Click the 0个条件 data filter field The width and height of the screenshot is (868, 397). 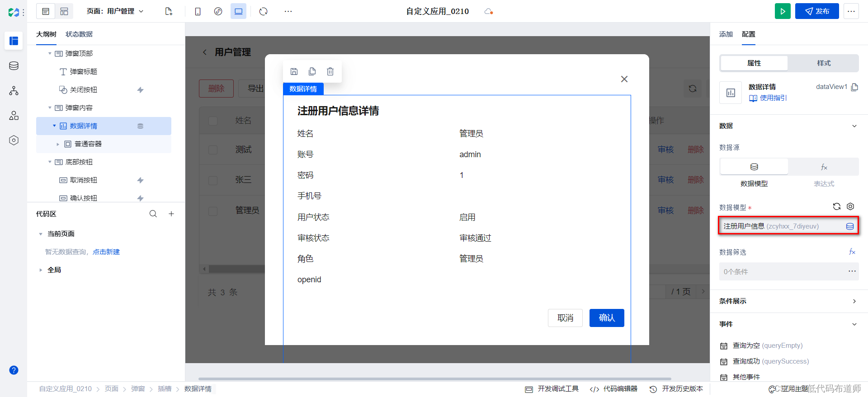click(x=788, y=271)
